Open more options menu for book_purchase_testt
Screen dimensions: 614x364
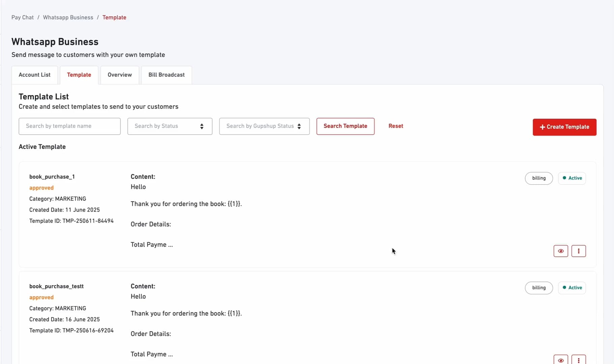[579, 360]
